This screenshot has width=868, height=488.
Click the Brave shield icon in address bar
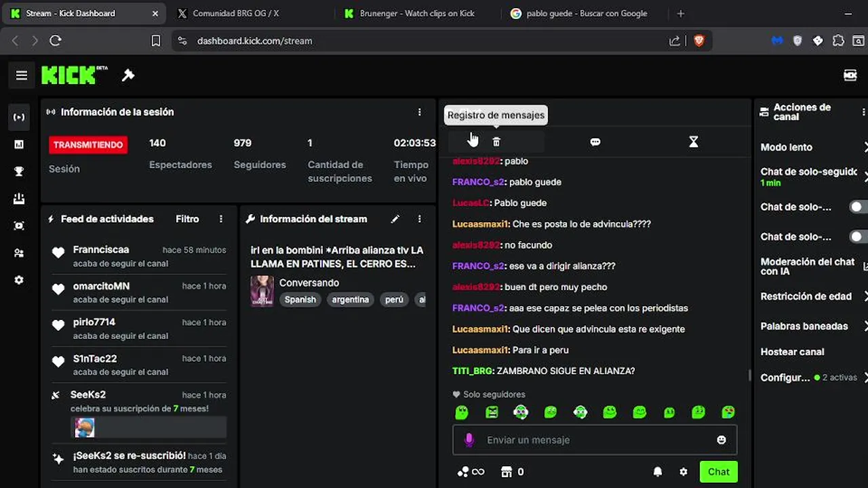click(698, 41)
